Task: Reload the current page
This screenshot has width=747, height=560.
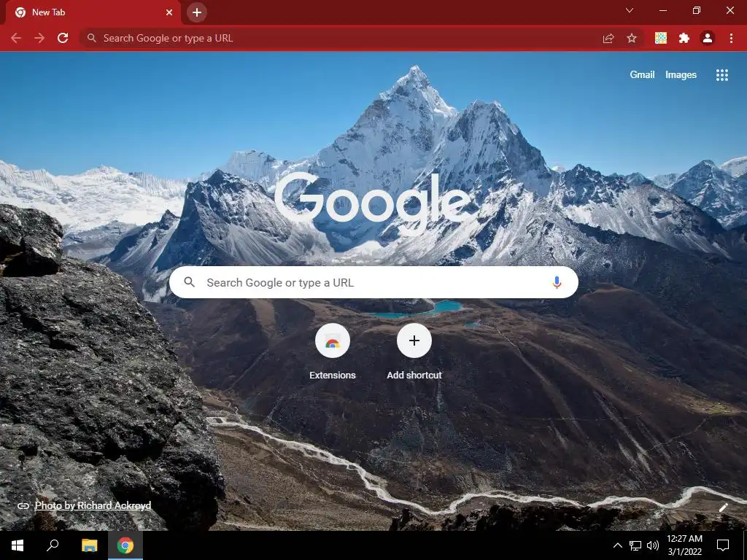Action: tap(63, 38)
